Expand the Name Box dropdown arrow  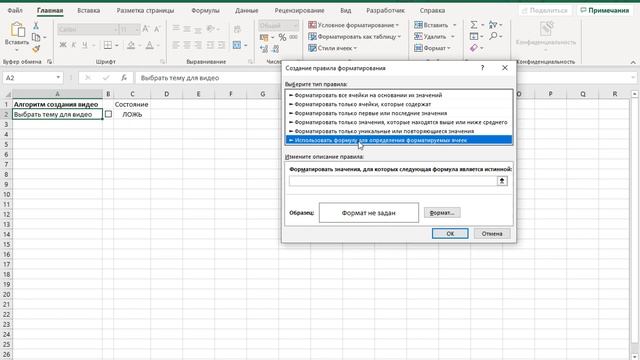[58, 78]
